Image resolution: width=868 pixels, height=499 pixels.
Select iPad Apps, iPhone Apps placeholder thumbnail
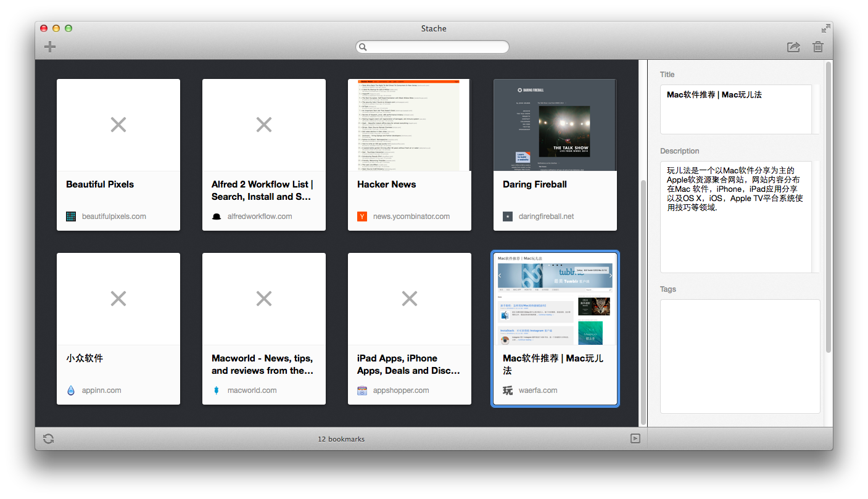point(410,299)
